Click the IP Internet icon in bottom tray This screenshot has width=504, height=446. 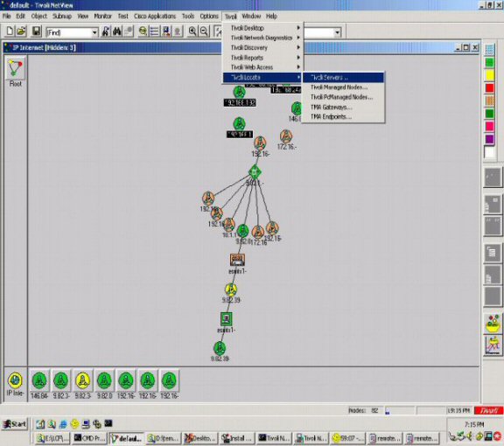coord(15,380)
